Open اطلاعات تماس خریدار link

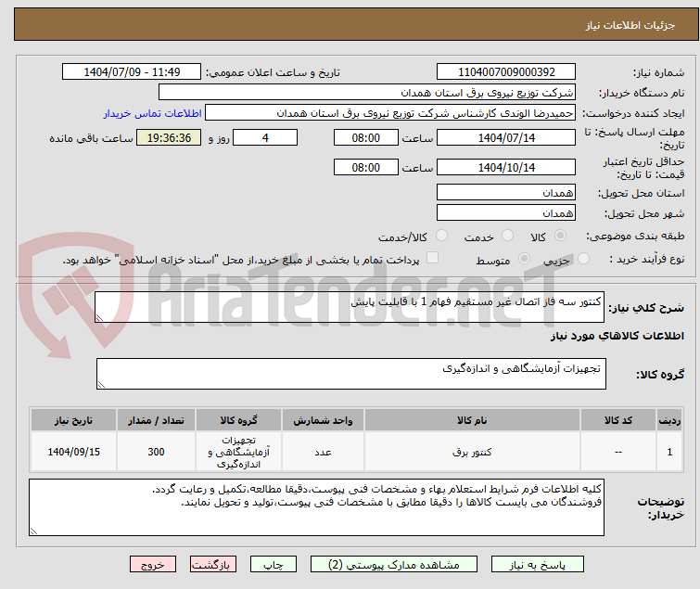153,113
